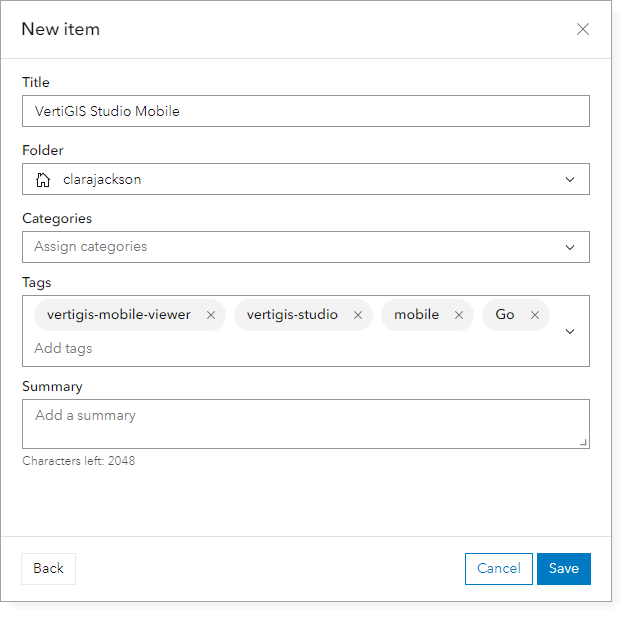Click the summary resize handle corner

pyautogui.click(x=583, y=442)
